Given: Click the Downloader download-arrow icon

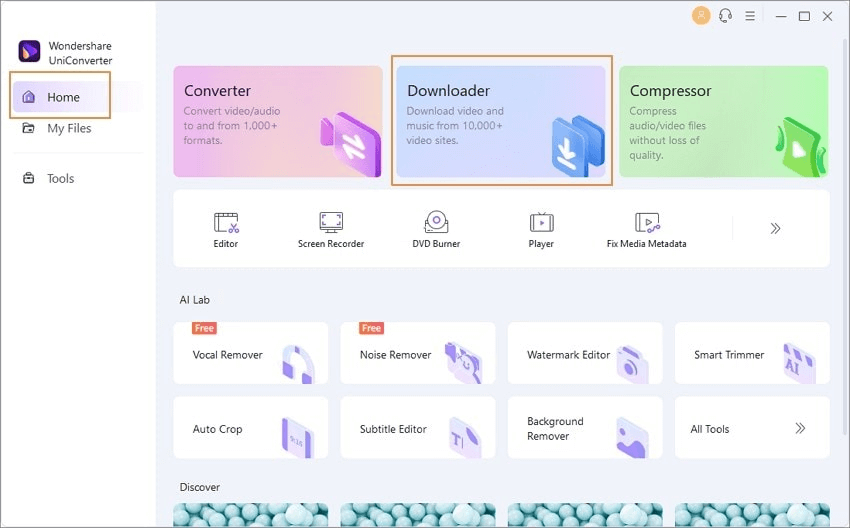Looking at the screenshot, I should pyautogui.click(x=577, y=146).
